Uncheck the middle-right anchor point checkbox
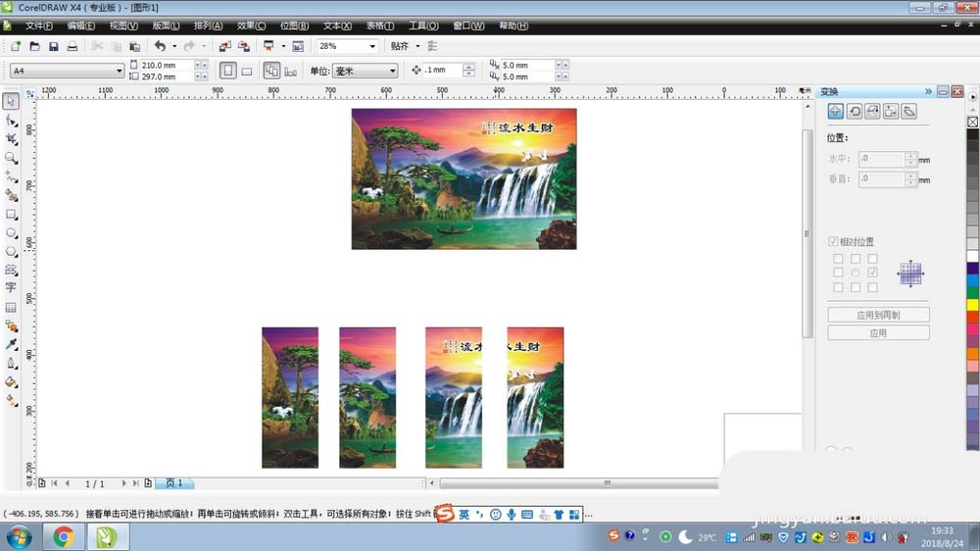The image size is (980, 551). [872, 273]
